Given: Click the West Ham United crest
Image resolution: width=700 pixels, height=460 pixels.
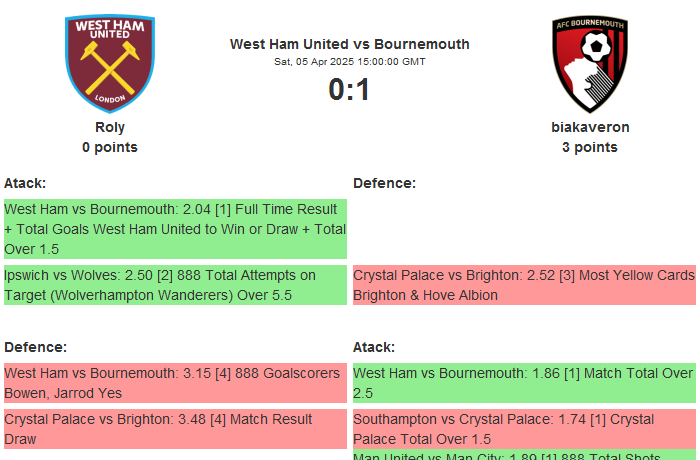Looking at the screenshot, I should pos(110,63).
